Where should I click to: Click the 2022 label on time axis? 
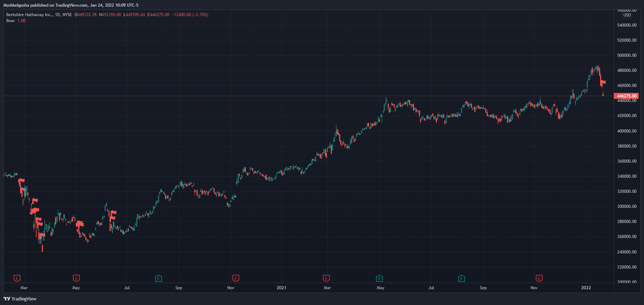(x=586, y=288)
